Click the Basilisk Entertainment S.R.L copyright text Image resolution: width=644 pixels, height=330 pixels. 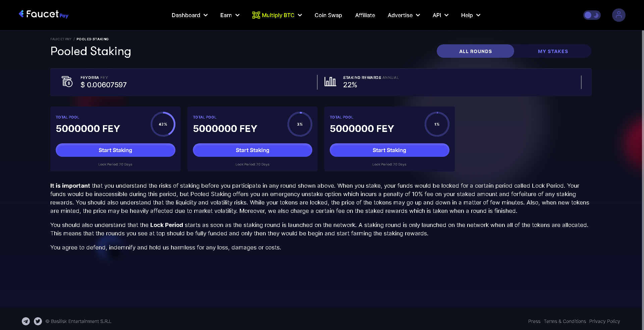[x=78, y=321]
